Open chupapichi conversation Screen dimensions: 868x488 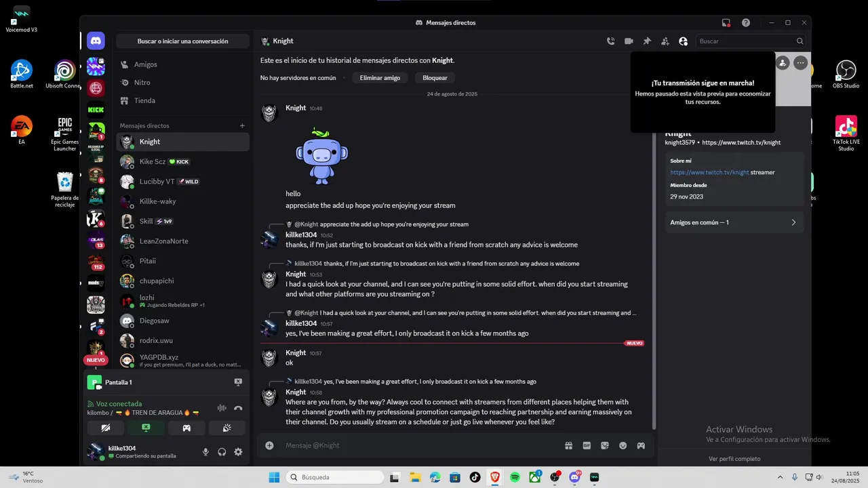(182, 281)
